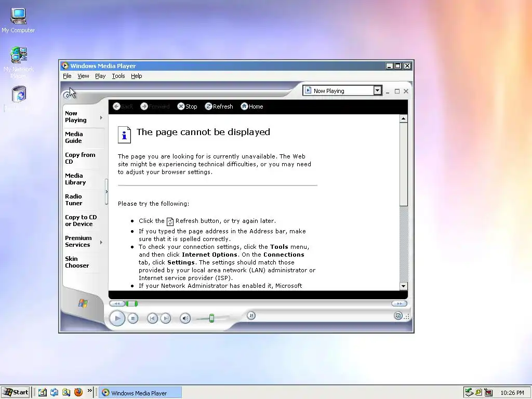
Task: Select the Recycle Bin desktop icon
Action: (x=19, y=98)
